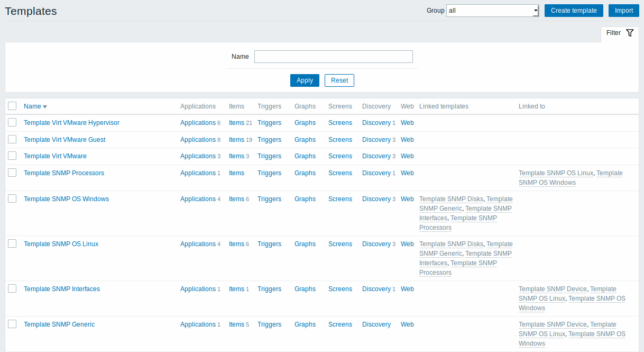Check the Template Virt VMware Hypervisor checkbox
Image resolution: width=644 pixels, height=352 pixels.
(x=12, y=122)
